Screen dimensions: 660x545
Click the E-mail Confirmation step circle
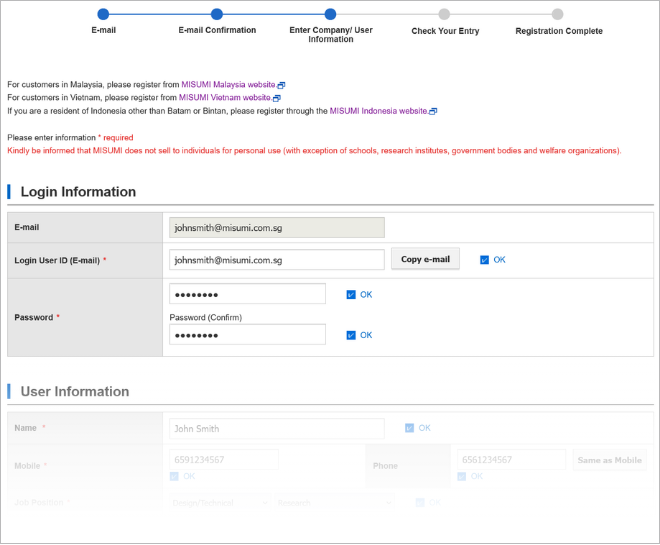[217, 14]
